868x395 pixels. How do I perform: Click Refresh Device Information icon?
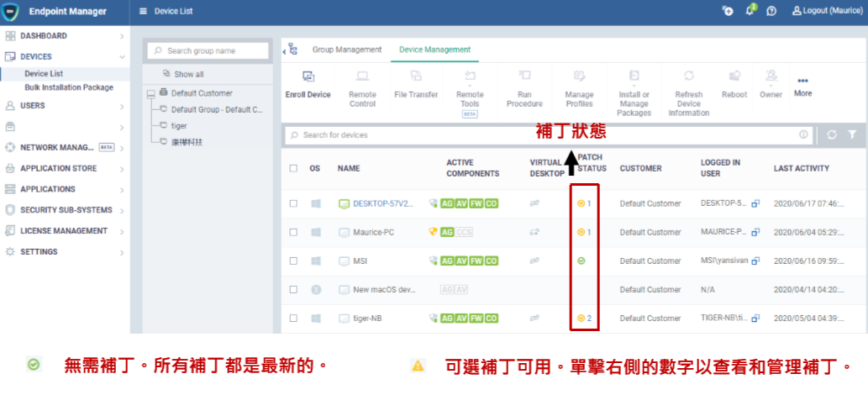[689, 76]
